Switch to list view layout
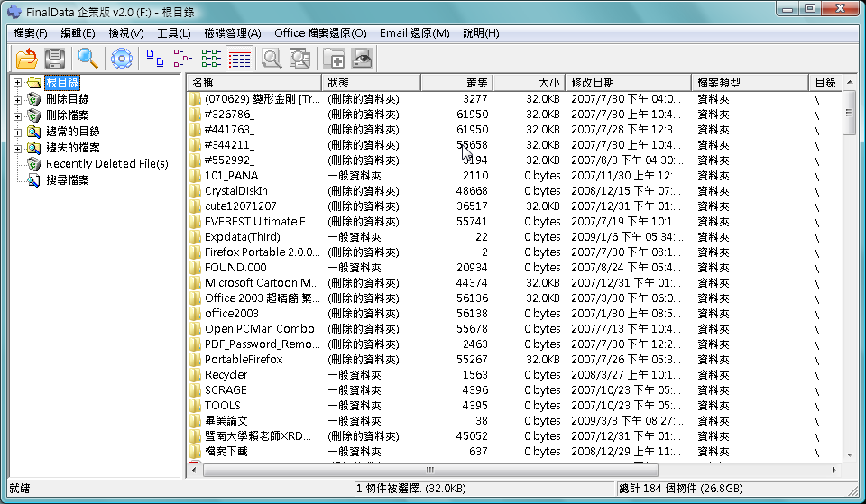This screenshot has width=866, height=504. [x=211, y=58]
